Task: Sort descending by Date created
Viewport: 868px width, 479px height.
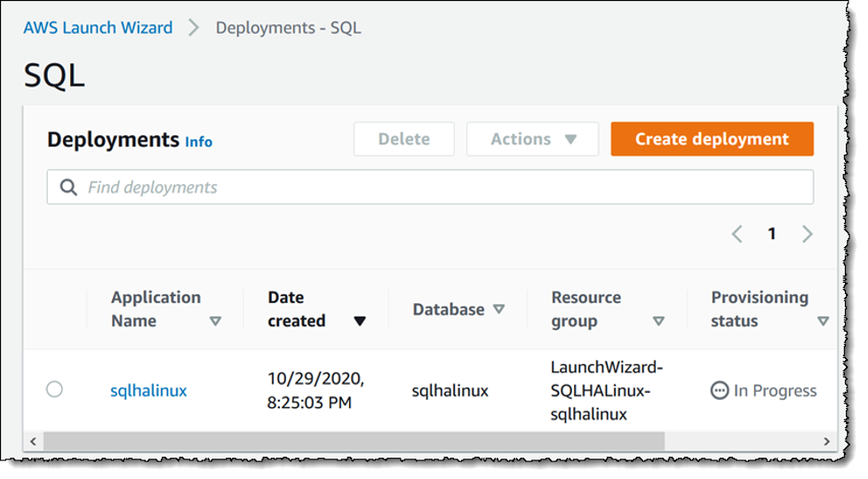Action: (x=359, y=321)
